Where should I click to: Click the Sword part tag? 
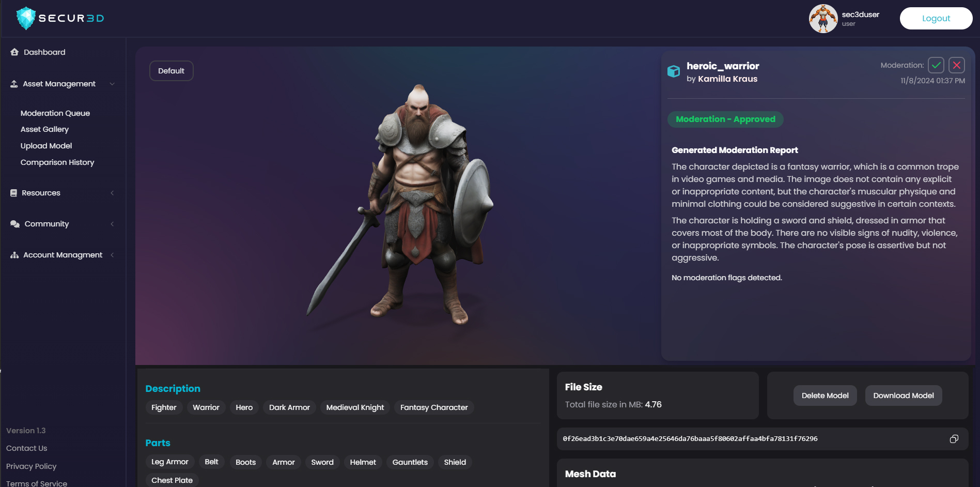coord(322,462)
